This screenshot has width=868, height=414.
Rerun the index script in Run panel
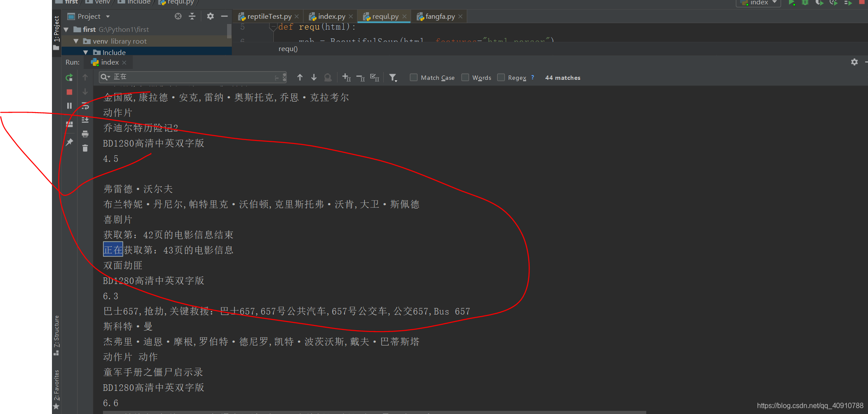pyautogui.click(x=69, y=78)
